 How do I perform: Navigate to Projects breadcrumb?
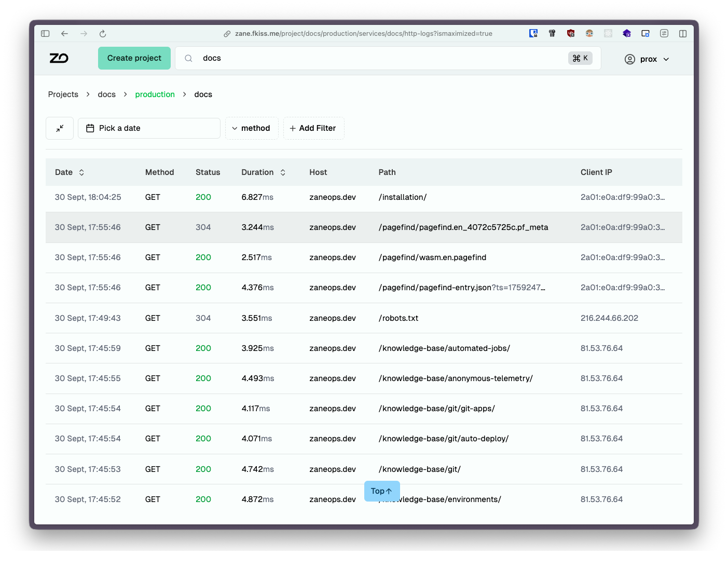click(63, 94)
